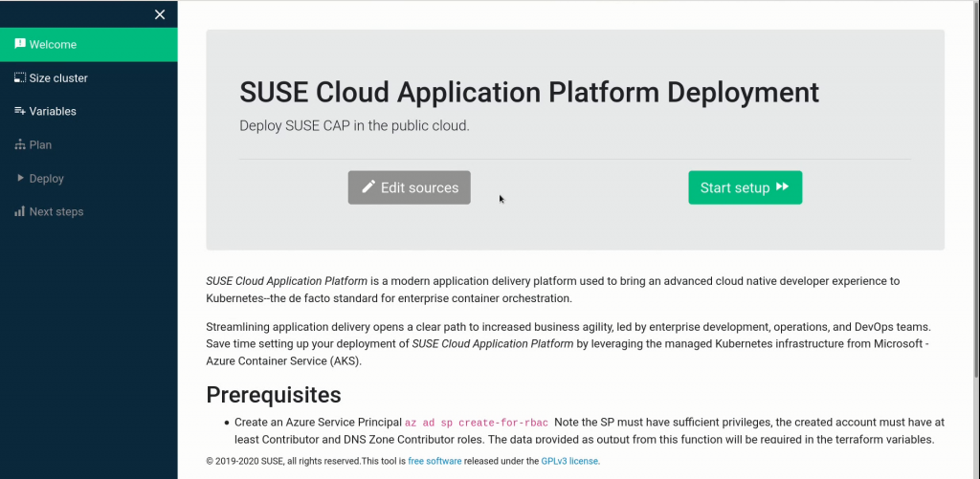Click the az ad sp create-for-rbac command
Image resolution: width=980 pixels, height=479 pixels.
click(477, 423)
